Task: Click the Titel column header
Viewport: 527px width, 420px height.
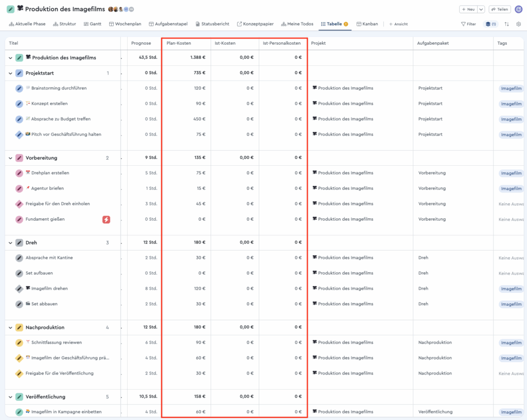Action: (63, 43)
